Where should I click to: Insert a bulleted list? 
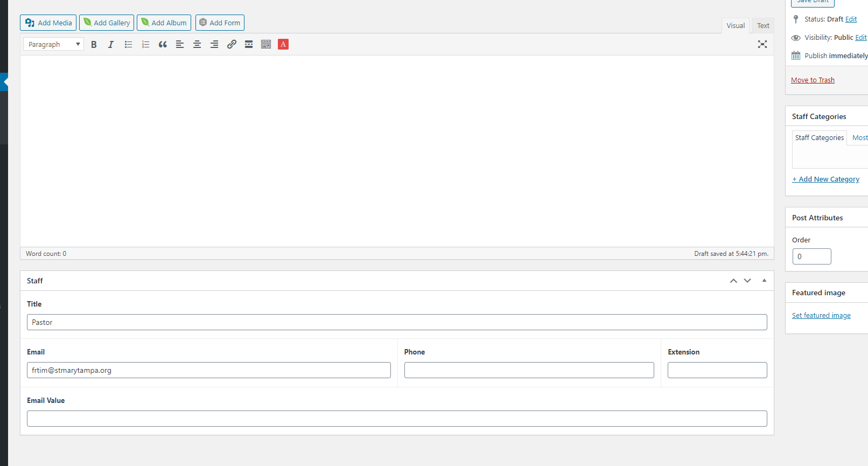click(128, 45)
